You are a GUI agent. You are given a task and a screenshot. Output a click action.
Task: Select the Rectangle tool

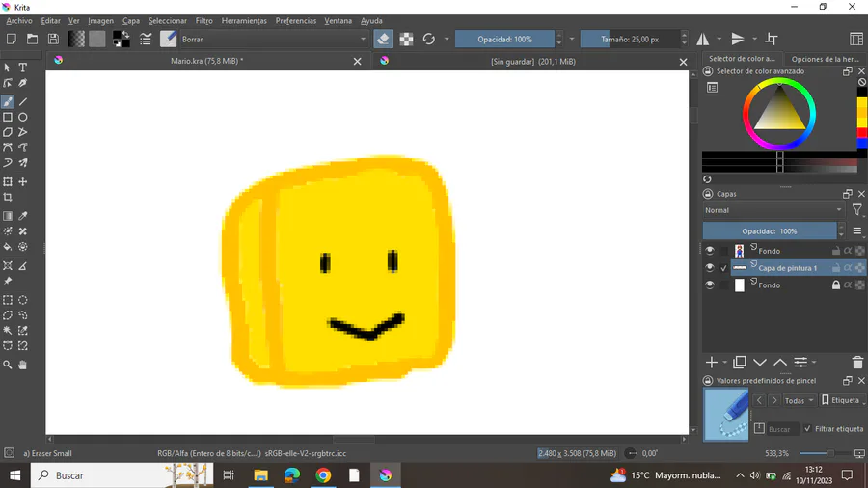click(8, 118)
